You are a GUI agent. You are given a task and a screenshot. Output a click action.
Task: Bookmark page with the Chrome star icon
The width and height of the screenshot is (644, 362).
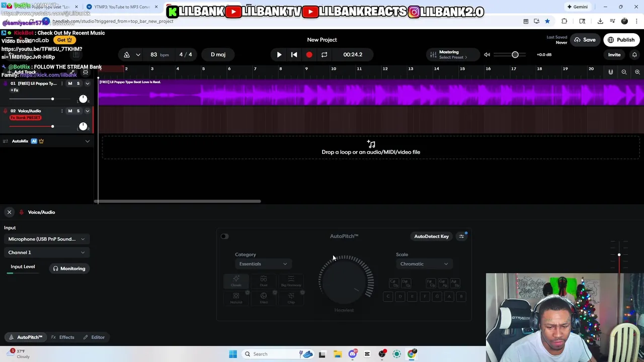(x=547, y=21)
